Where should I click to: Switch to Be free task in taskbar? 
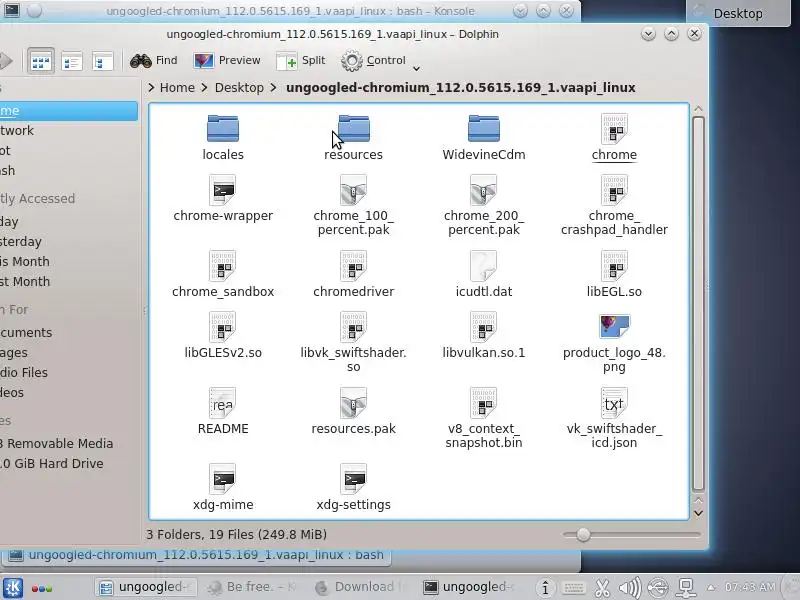click(x=253, y=587)
